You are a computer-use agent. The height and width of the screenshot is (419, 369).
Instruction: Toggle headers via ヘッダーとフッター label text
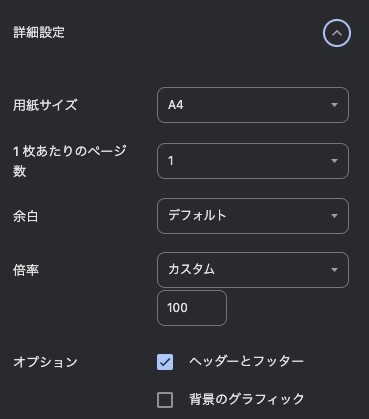[246, 361]
